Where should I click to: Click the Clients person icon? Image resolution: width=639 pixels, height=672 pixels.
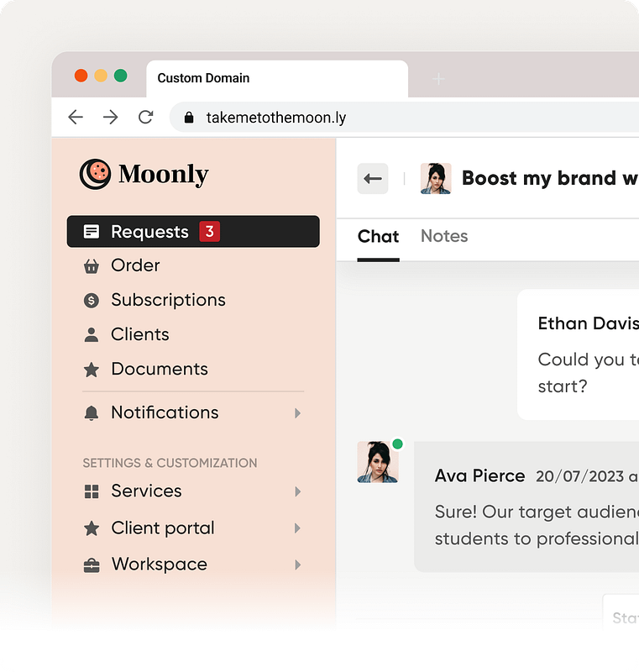tap(92, 334)
